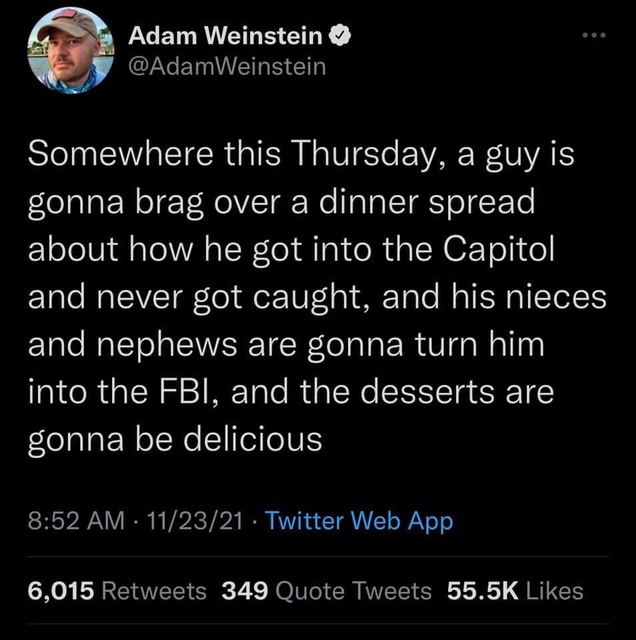
Task: Click the 8:52 AM timestamp
Action: pyautogui.click(x=76, y=521)
